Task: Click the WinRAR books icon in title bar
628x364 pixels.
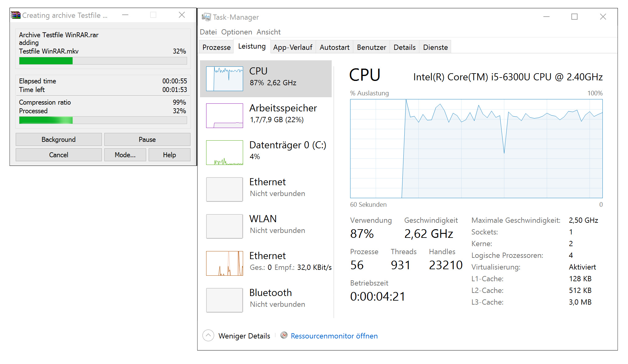Action: 16,15
